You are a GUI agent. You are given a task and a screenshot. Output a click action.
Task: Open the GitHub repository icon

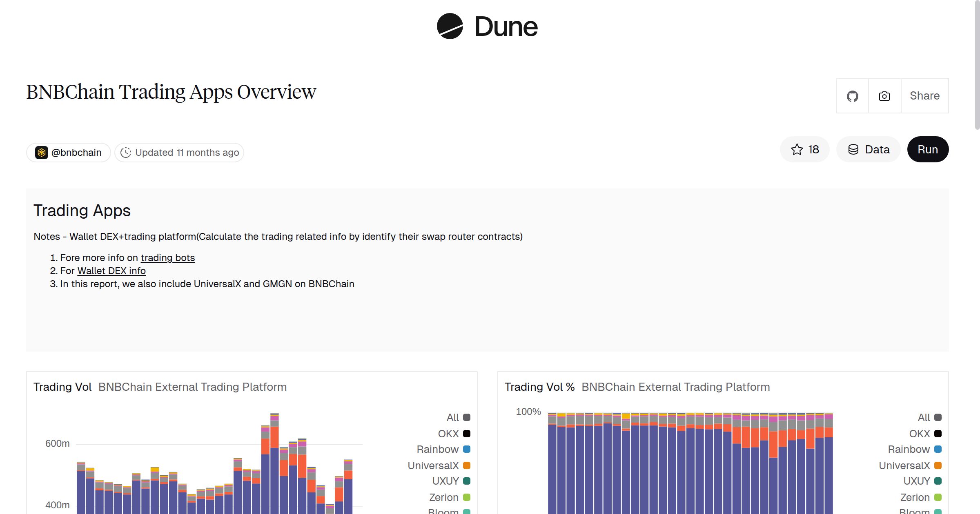click(852, 95)
